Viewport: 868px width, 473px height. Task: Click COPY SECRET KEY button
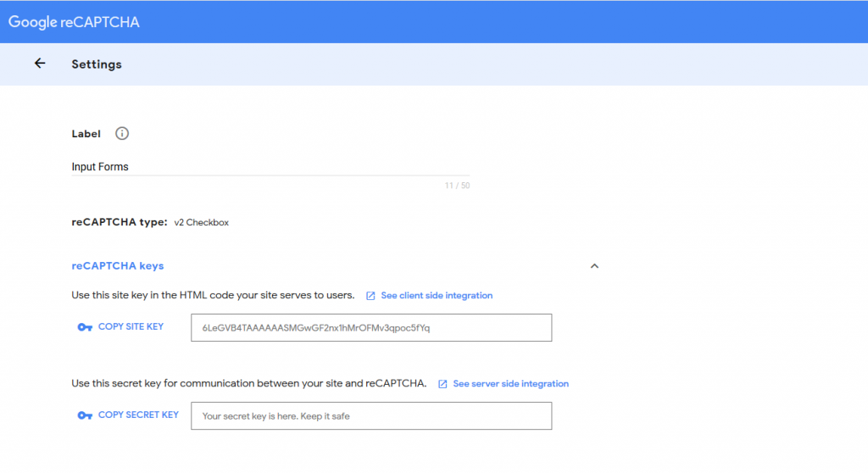pos(128,415)
